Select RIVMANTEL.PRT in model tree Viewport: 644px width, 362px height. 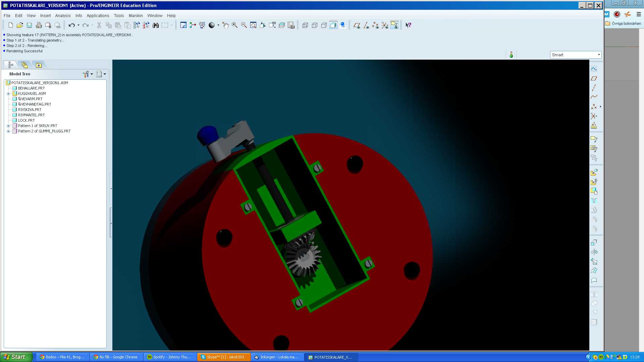point(31,115)
